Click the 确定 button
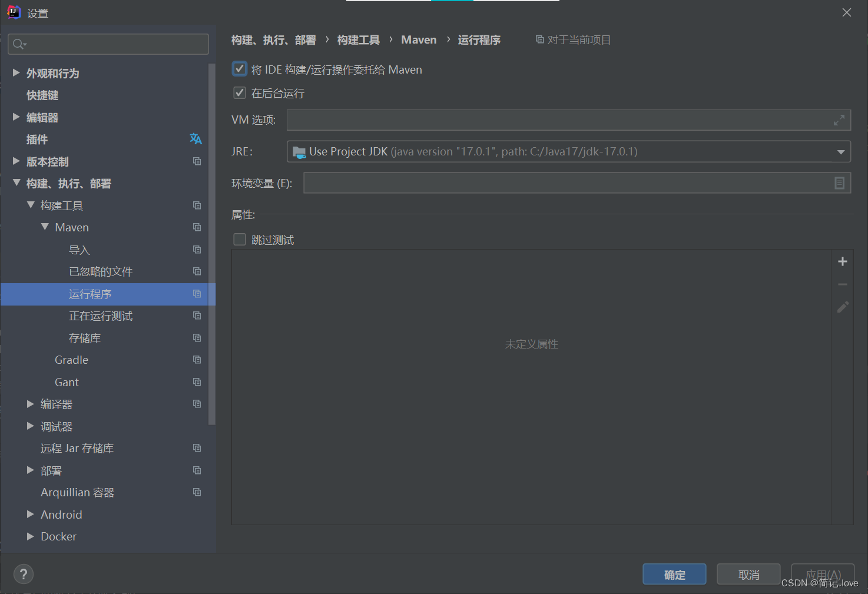 coord(674,574)
